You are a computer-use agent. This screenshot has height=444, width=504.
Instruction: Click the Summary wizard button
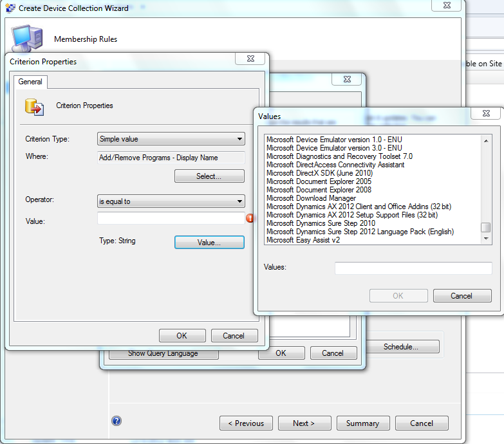[x=363, y=423]
